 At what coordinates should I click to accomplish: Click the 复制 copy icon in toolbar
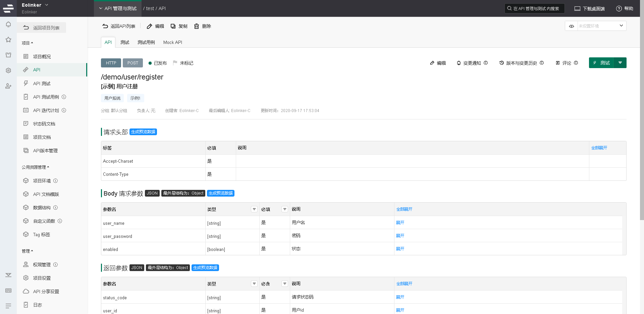pos(173,26)
